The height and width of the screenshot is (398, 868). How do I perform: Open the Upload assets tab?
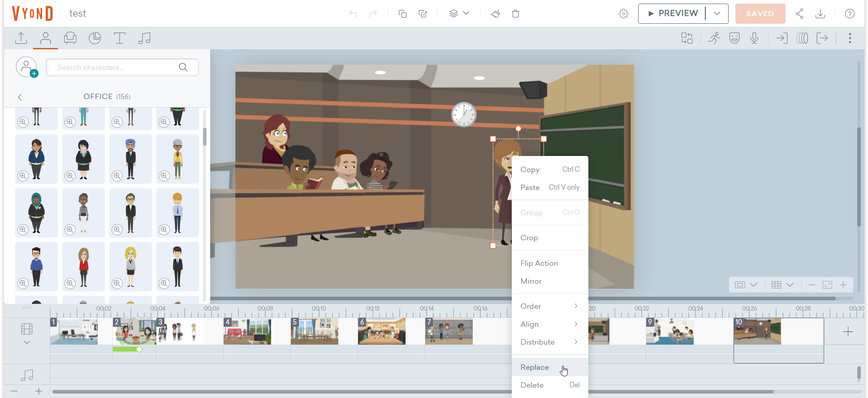click(21, 38)
